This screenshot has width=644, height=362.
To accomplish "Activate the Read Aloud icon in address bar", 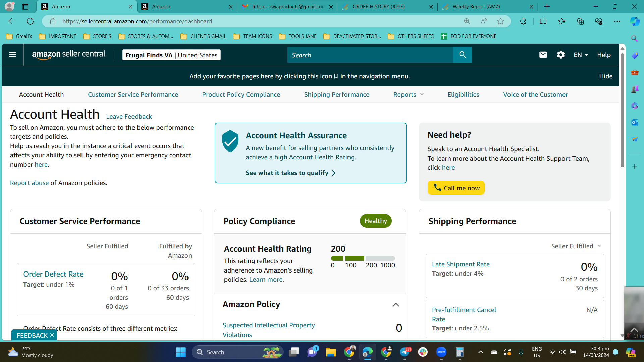I will pyautogui.click(x=484, y=21).
